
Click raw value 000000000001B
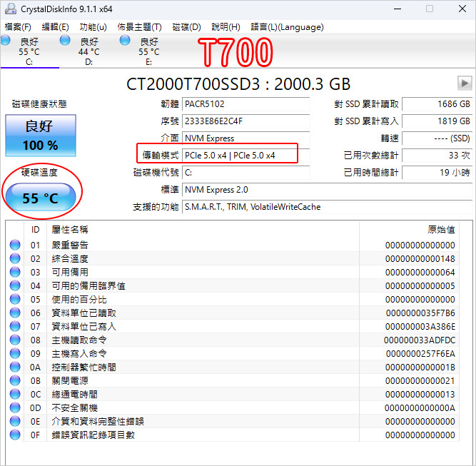(x=420, y=368)
